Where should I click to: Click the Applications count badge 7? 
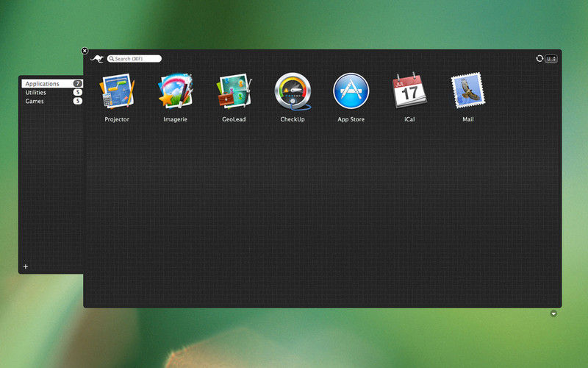78,83
